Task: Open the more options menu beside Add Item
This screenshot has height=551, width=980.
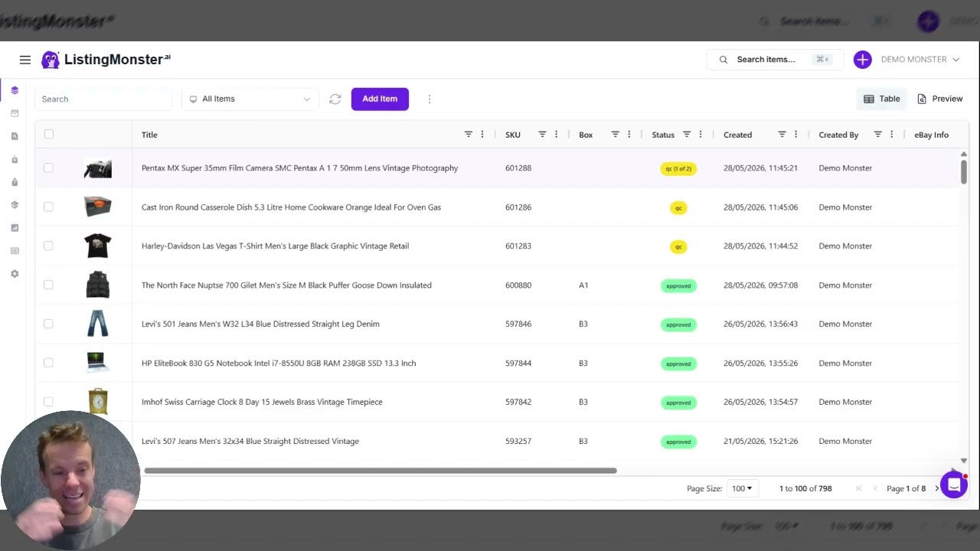Action: 430,99
